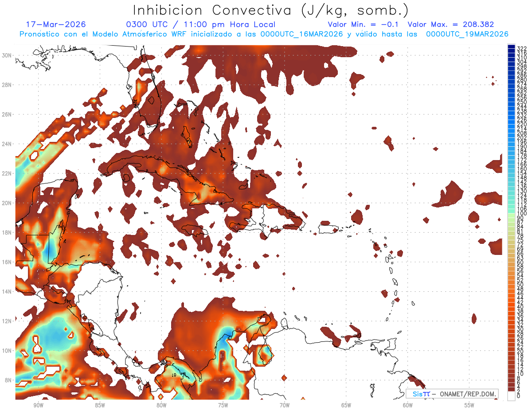This screenshot has width=532, height=411.
Task: Click the 'Valor Max. = 208.382' text
Action: pyautogui.click(x=451, y=24)
